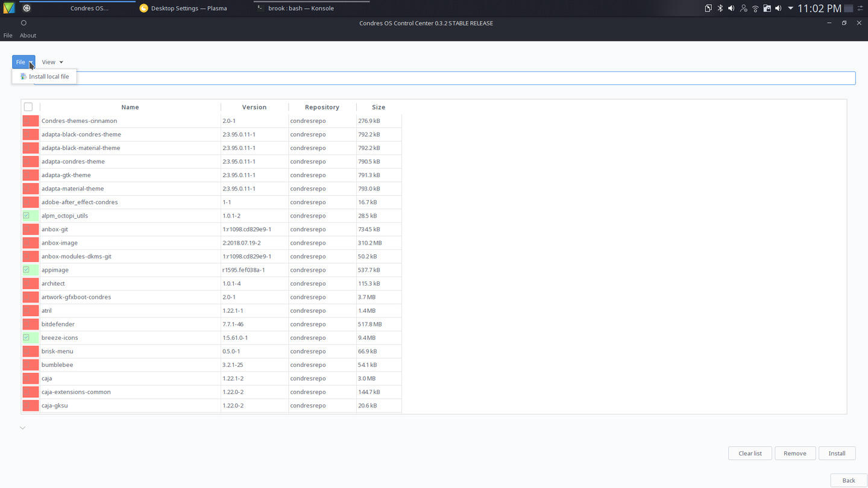This screenshot has width=868, height=488.
Task: Click the red status box for bitdefender
Action: pos(31,324)
